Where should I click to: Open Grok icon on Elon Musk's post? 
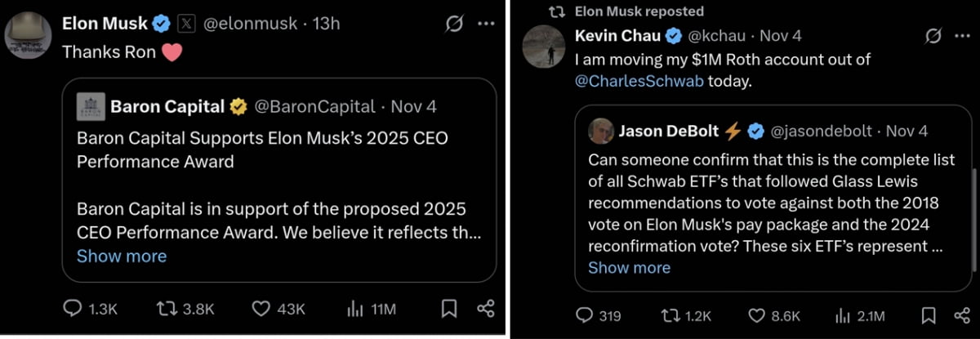pyautogui.click(x=454, y=24)
